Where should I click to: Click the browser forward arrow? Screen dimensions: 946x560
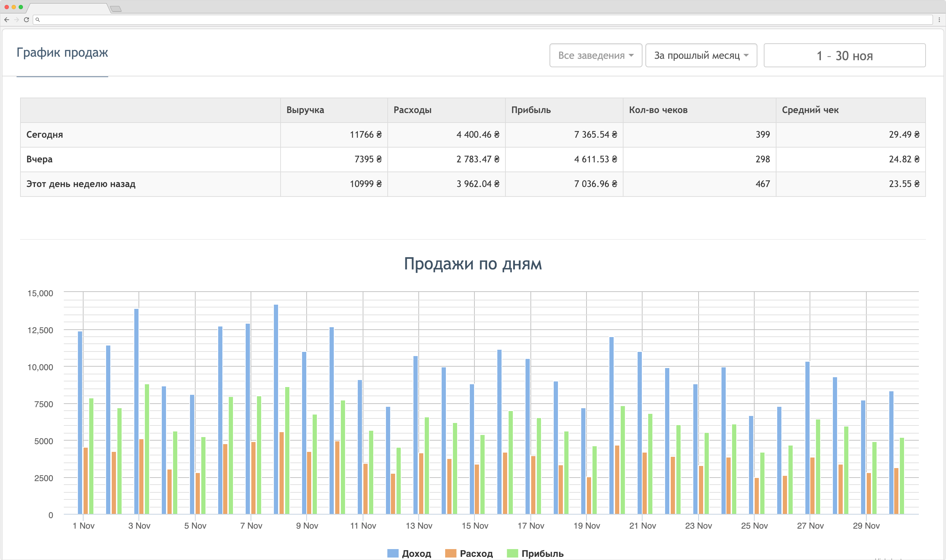(x=17, y=20)
